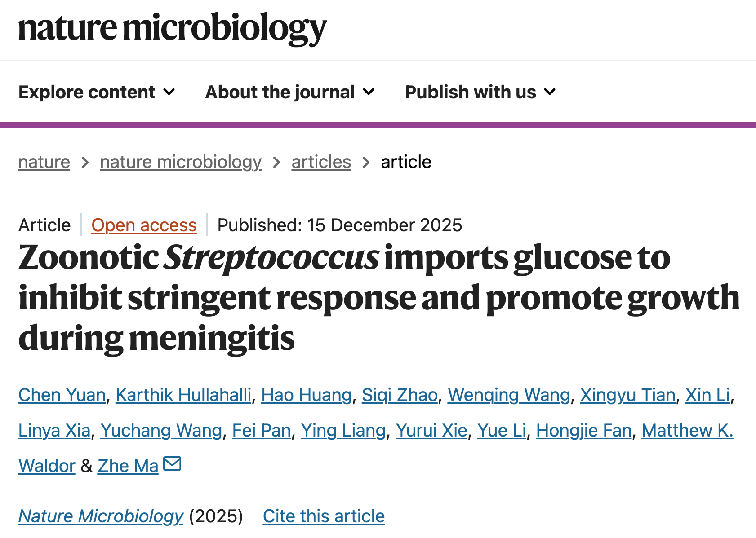Expand the Publish with us menu
Viewport: 756px width, 538px height.
pos(480,92)
